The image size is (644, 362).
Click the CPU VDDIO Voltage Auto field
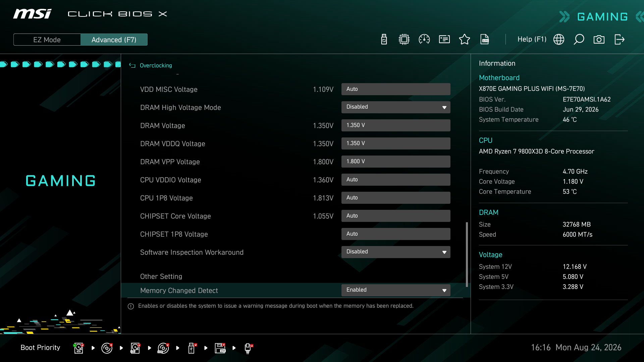396,180
